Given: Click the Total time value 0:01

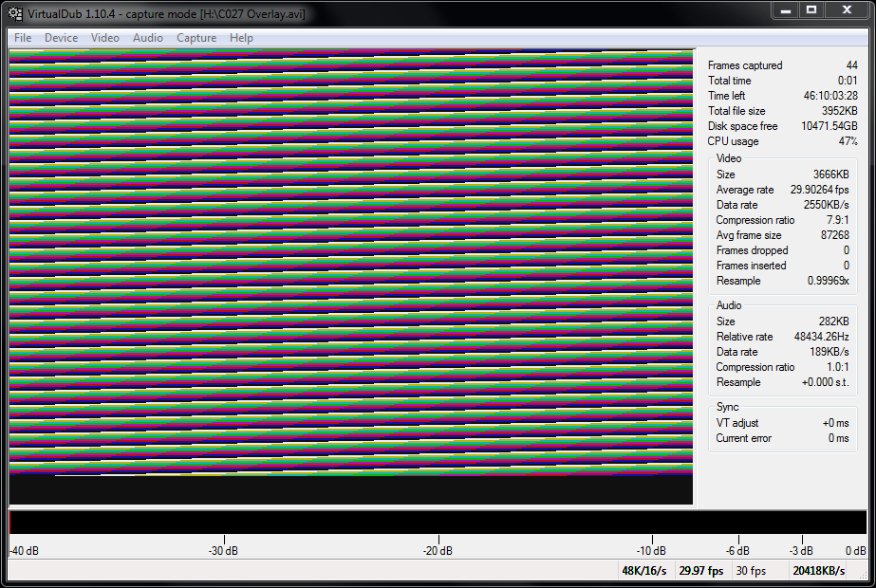Looking at the screenshot, I should point(848,81).
